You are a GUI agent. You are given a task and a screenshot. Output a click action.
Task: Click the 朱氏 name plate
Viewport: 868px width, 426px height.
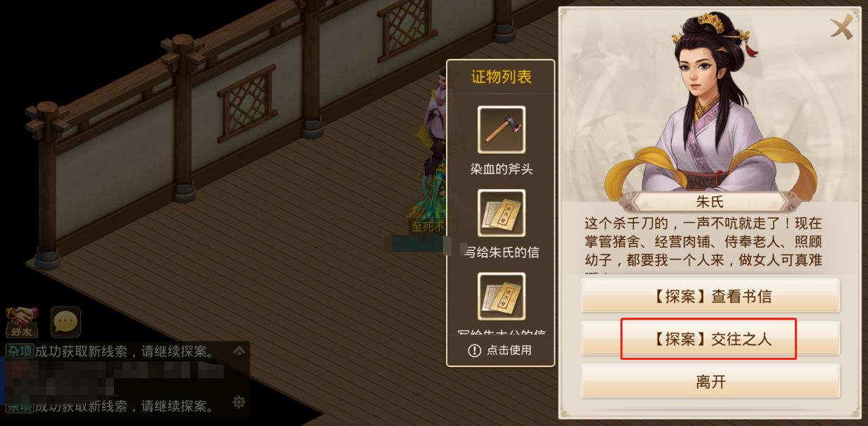709,202
